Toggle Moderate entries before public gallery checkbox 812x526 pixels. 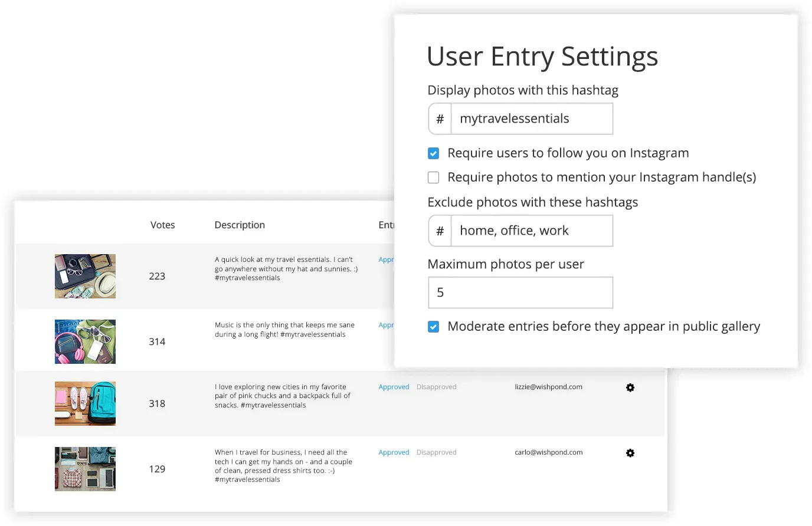tap(434, 327)
